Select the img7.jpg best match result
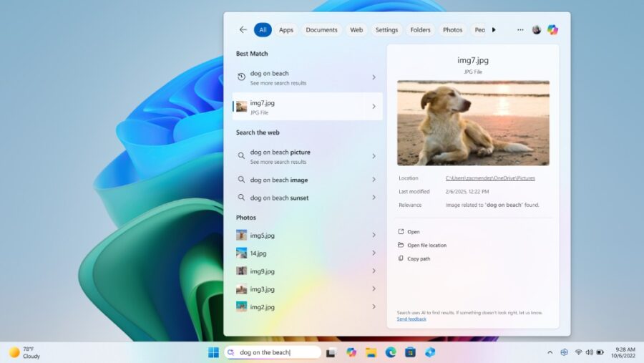Viewport: 644px width, 363px height. click(307, 107)
